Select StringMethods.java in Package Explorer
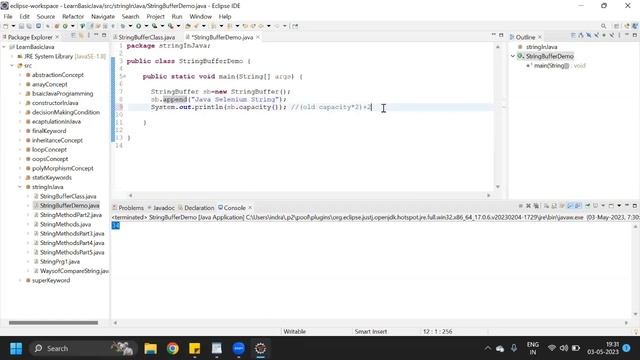 pyautogui.click(x=65, y=224)
